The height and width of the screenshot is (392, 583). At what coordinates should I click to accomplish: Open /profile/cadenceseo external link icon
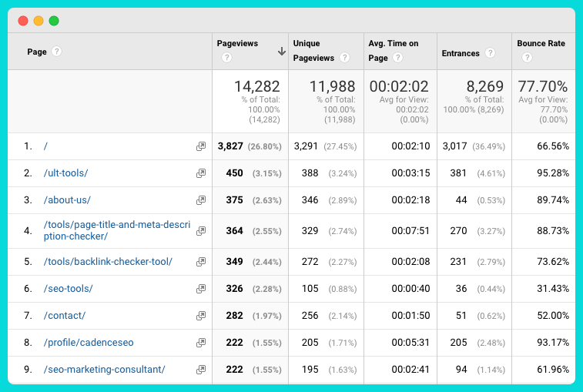pyautogui.click(x=201, y=342)
